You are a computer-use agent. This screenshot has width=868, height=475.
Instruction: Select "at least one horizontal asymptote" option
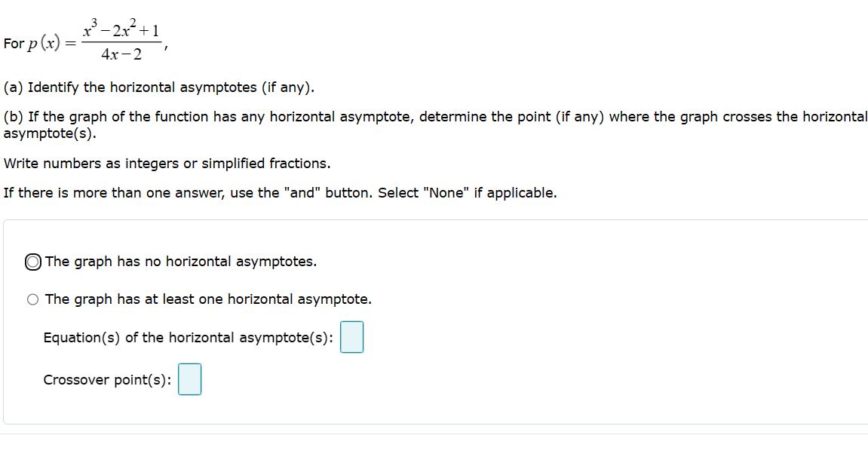pos(32,299)
